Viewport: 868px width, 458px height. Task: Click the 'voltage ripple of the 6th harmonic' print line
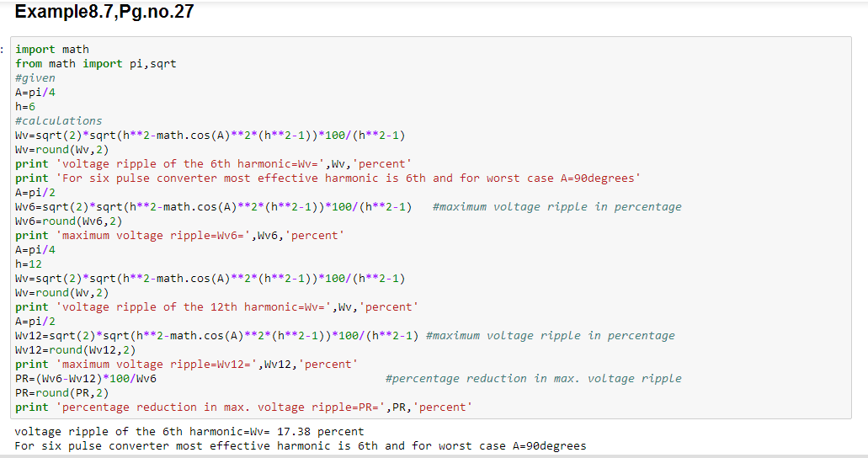214,164
